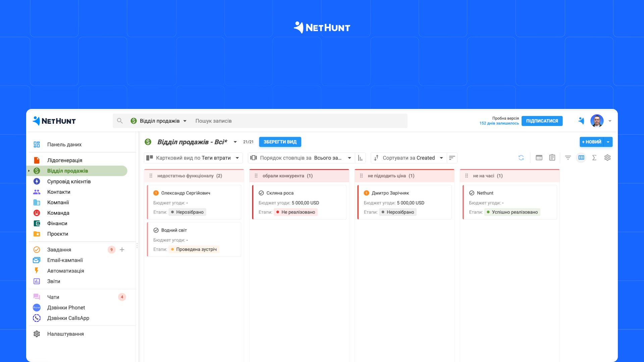
Task: Click the column bar chart icon
Action: pyautogui.click(x=360, y=158)
